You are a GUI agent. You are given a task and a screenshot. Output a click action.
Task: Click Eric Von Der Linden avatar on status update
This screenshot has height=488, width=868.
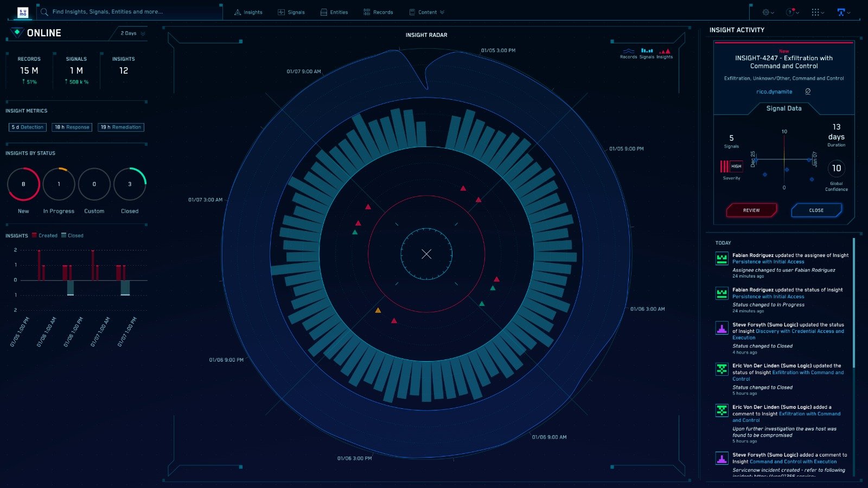pyautogui.click(x=722, y=369)
